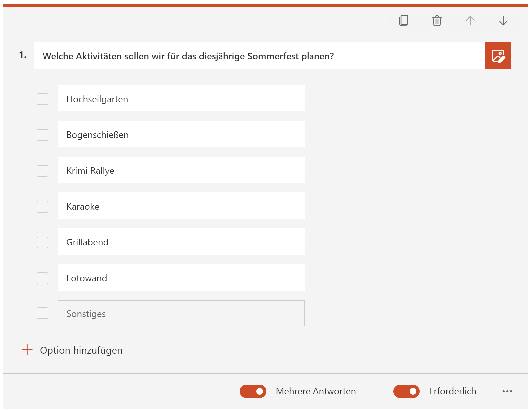The image size is (532, 411).
Task: Enable the Mehrere Antworten toggle
Action: click(253, 391)
